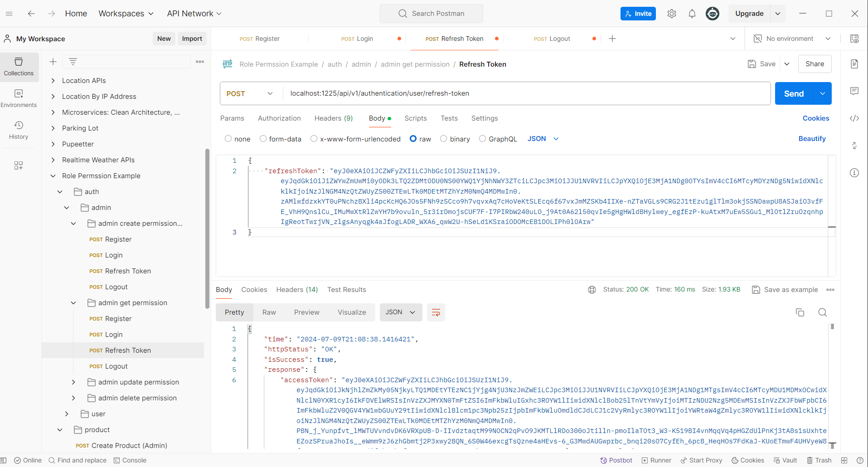Open Postbot in status bar
The image size is (868, 467).
tap(616, 460)
